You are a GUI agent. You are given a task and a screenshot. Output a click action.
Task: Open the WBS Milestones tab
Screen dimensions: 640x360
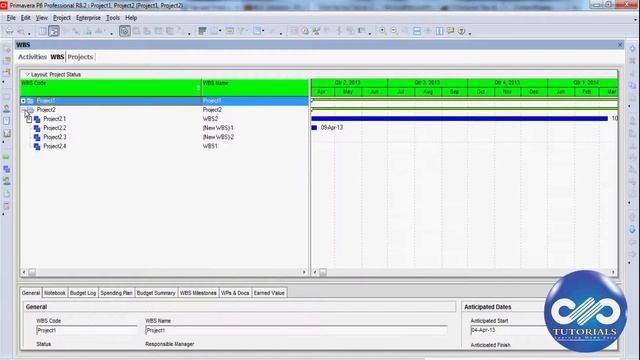[198, 293]
